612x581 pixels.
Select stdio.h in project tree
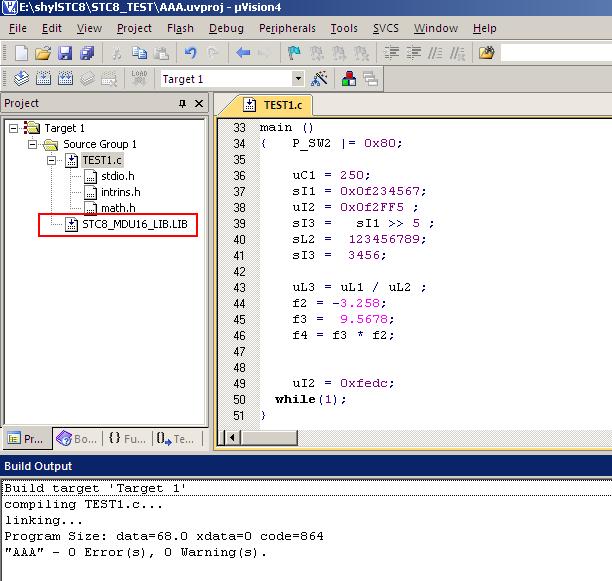pos(117,176)
